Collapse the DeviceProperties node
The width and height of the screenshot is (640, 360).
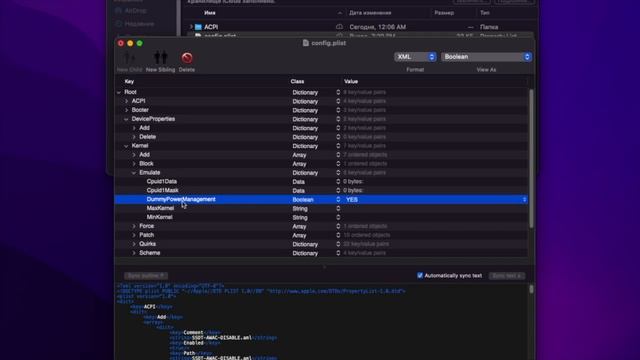point(127,119)
